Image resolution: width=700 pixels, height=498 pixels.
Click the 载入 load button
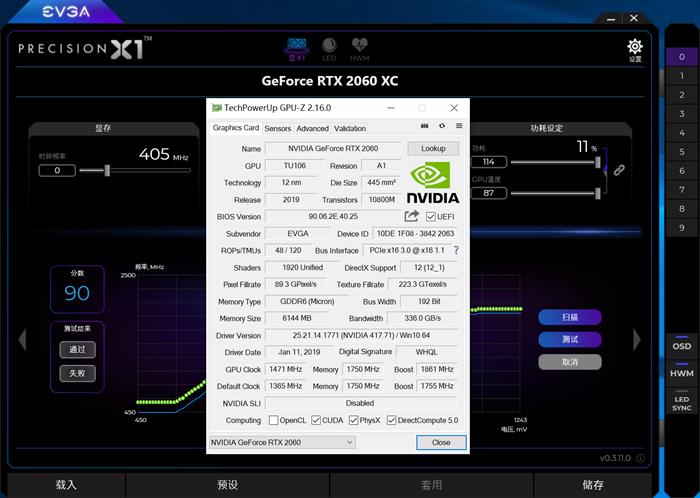click(x=66, y=485)
